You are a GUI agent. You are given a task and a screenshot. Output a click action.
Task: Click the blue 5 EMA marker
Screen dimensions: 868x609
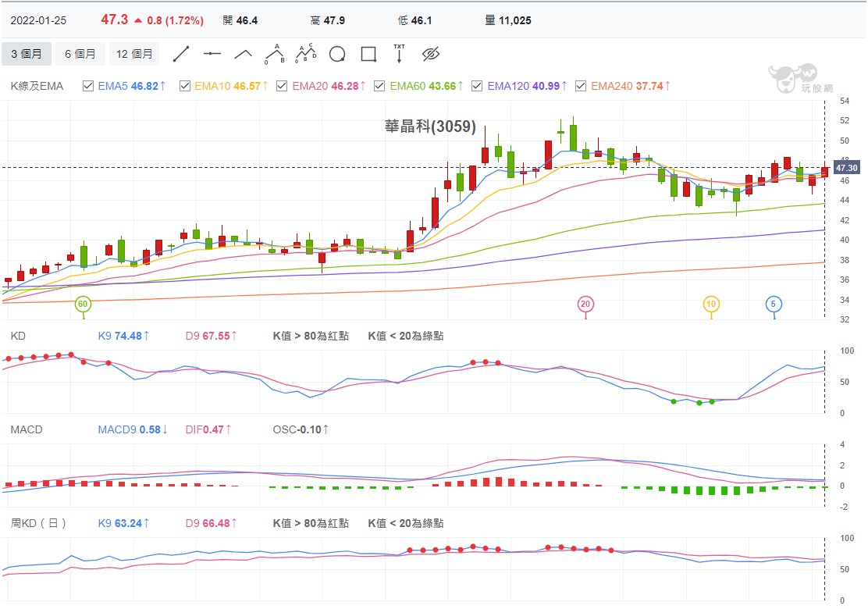(x=774, y=304)
